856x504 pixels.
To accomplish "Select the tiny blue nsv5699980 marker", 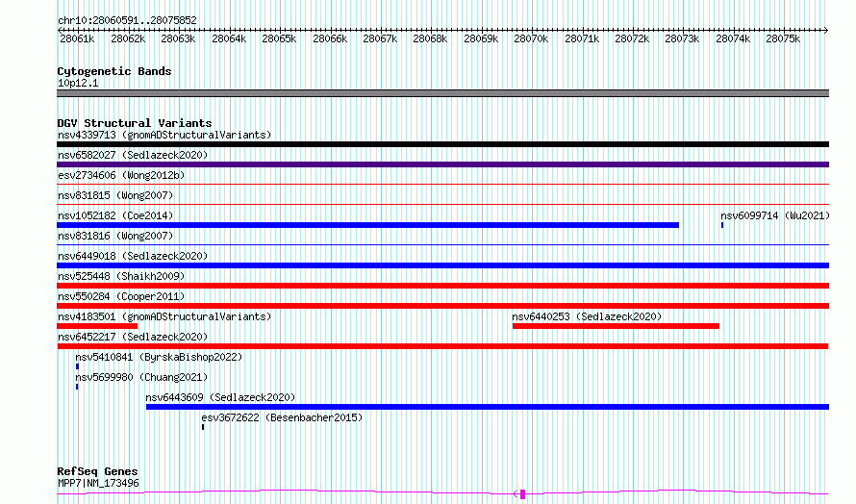I will coord(77,387).
